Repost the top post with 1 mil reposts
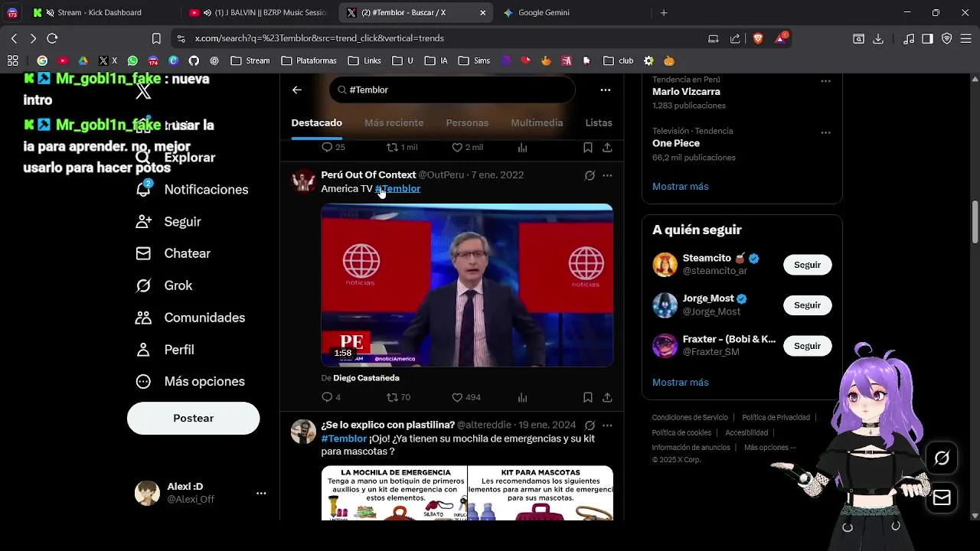The height and width of the screenshot is (551, 980). pos(402,147)
